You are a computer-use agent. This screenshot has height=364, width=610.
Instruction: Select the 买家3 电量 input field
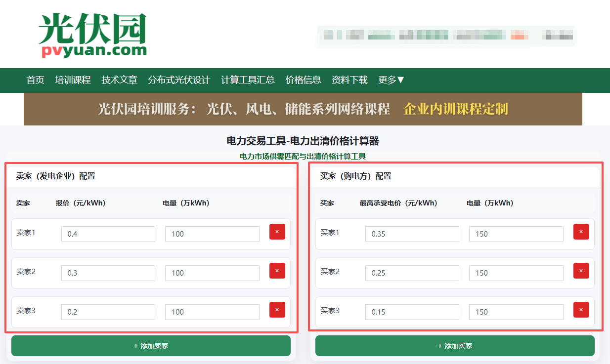[x=516, y=312]
